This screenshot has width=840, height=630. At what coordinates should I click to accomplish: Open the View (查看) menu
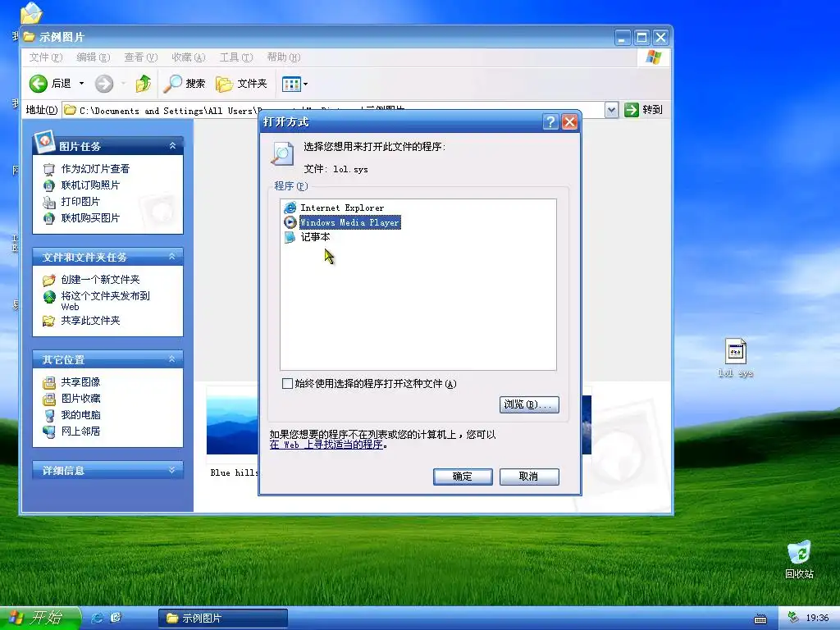pyautogui.click(x=141, y=57)
